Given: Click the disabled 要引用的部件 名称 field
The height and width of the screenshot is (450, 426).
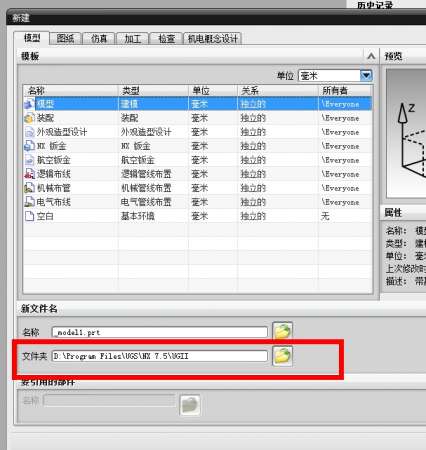Looking at the screenshot, I should [109, 400].
